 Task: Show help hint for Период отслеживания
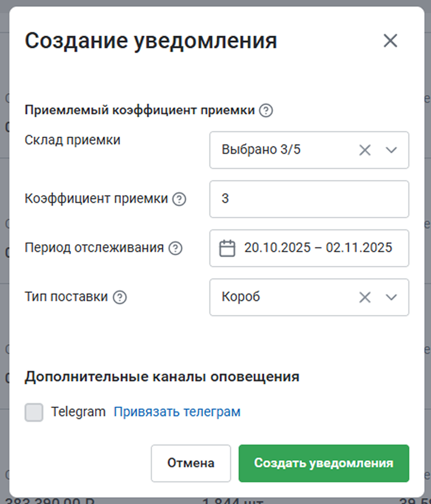[x=175, y=248]
